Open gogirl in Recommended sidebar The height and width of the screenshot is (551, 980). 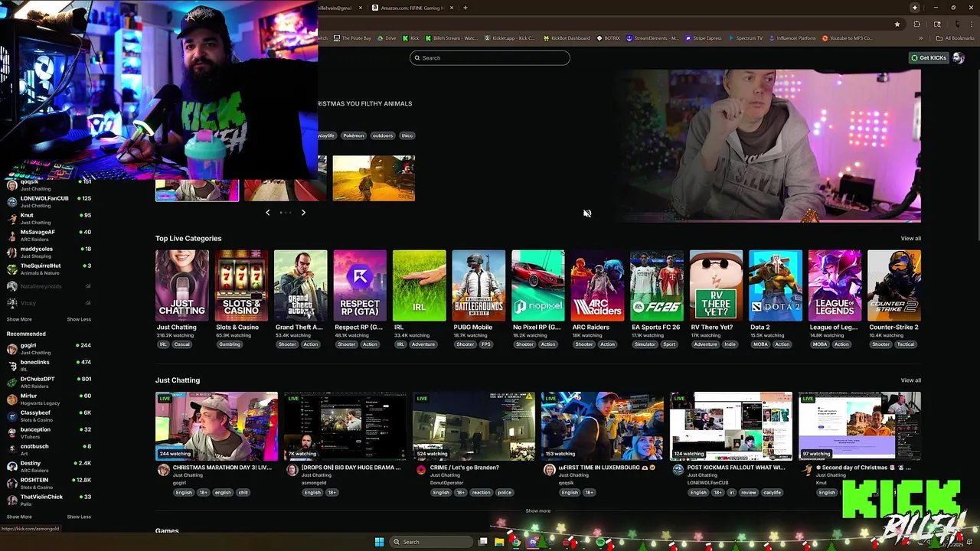click(x=48, y=349)
